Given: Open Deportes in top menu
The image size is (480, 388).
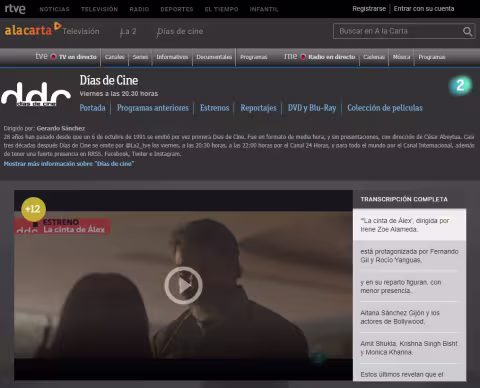Looking at the screenshot, I should (177, 9).
